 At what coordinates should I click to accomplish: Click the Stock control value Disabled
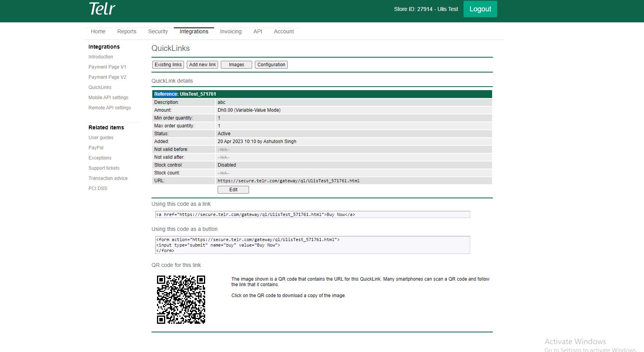(227, 165)
